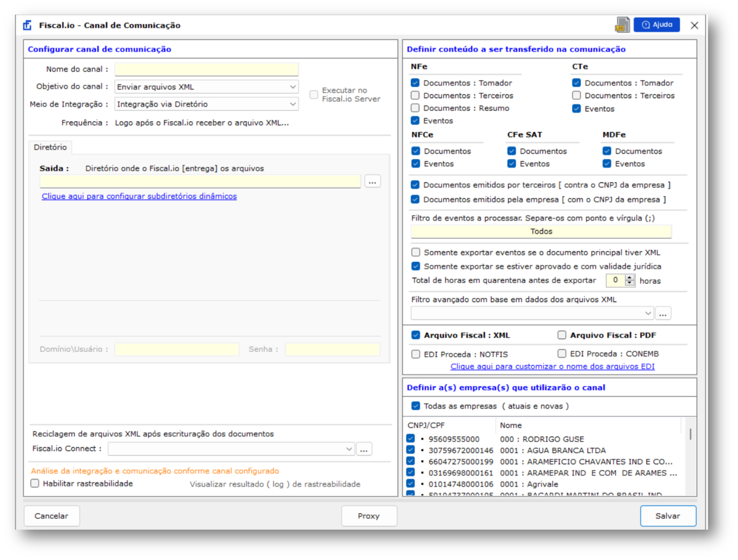Uncheck company Agrivale row
This screenshot has height=560, width=738.
(x=411, y=483)
